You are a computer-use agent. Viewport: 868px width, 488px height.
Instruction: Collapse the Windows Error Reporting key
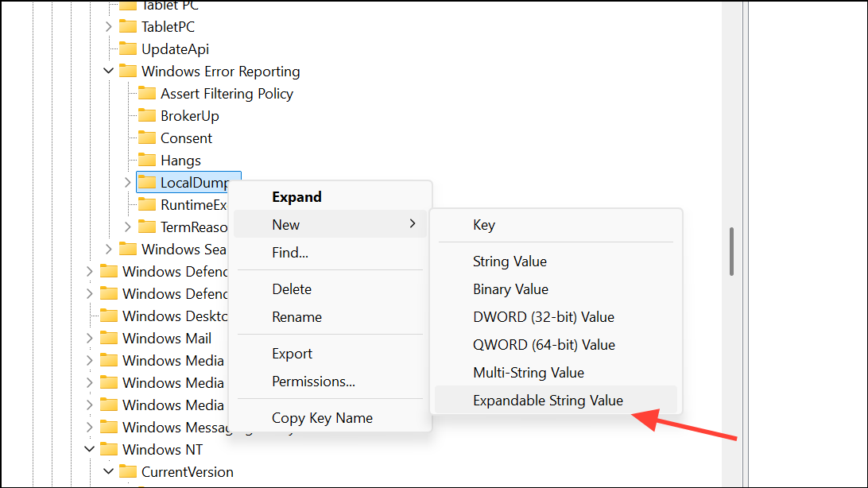pyautogui.click(x=107, y=71)
